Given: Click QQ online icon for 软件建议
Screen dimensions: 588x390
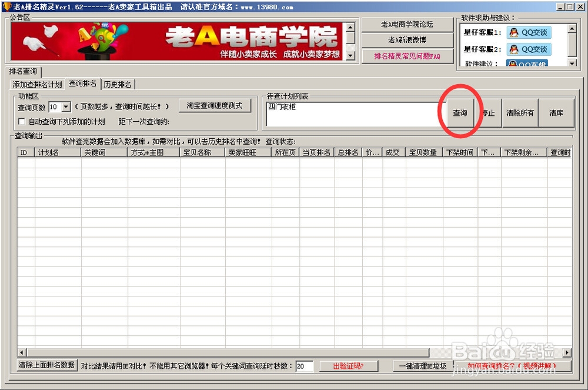Looking at the screenshot, I should [x=526, y=64].
